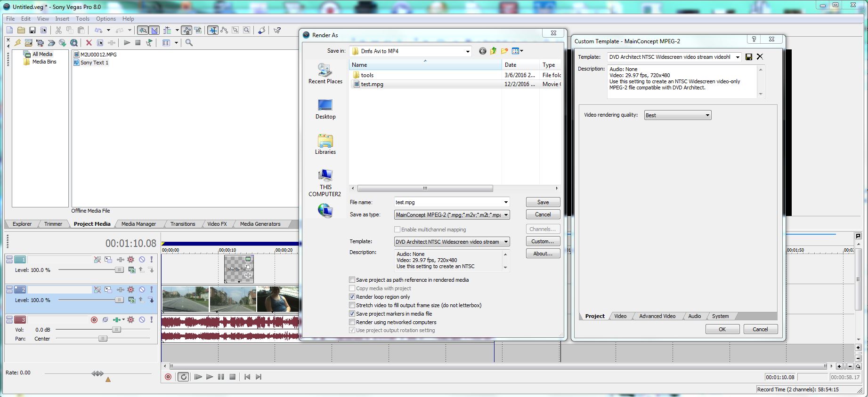The width and height of the screenshot is (868, 397).
Task: Click the Custom... button
Action: (543, 241)
